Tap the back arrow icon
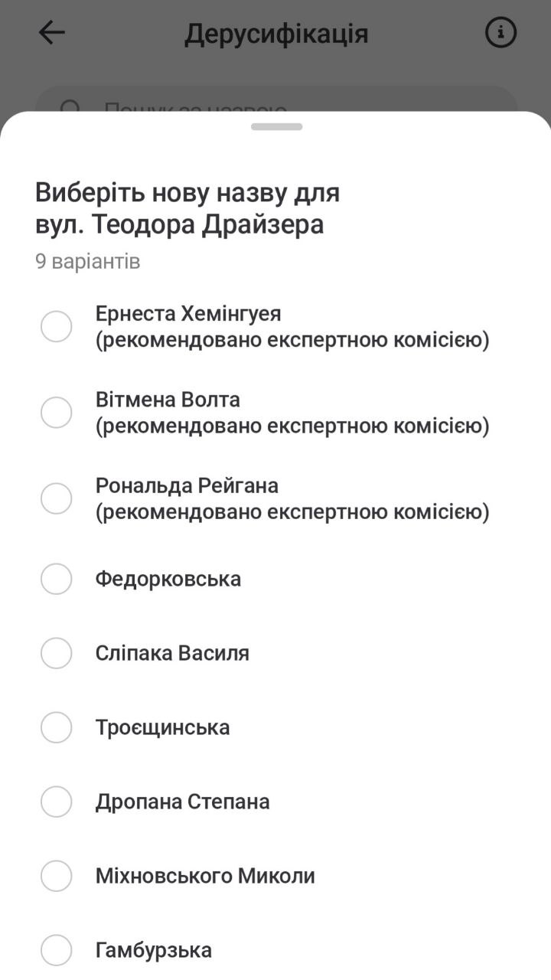Viewport: 551px width, 980px height. tap(51, 33)
